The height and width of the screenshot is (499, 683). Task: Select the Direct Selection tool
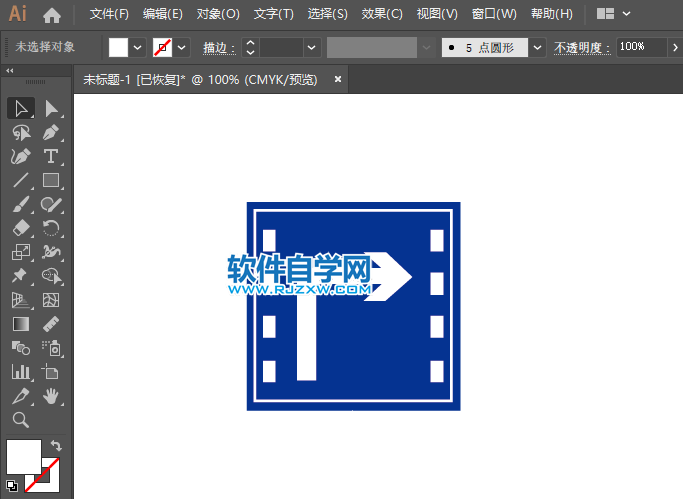(51, 108)
